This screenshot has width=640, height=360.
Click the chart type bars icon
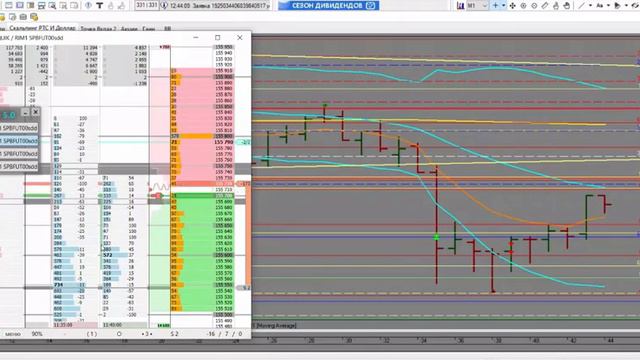pos(460,5)
